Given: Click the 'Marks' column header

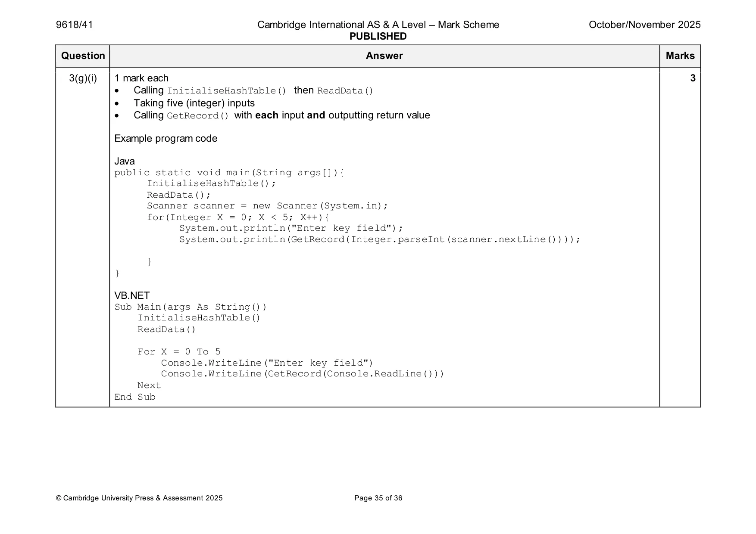Looking at the screenshot, I should pos(680,56).
